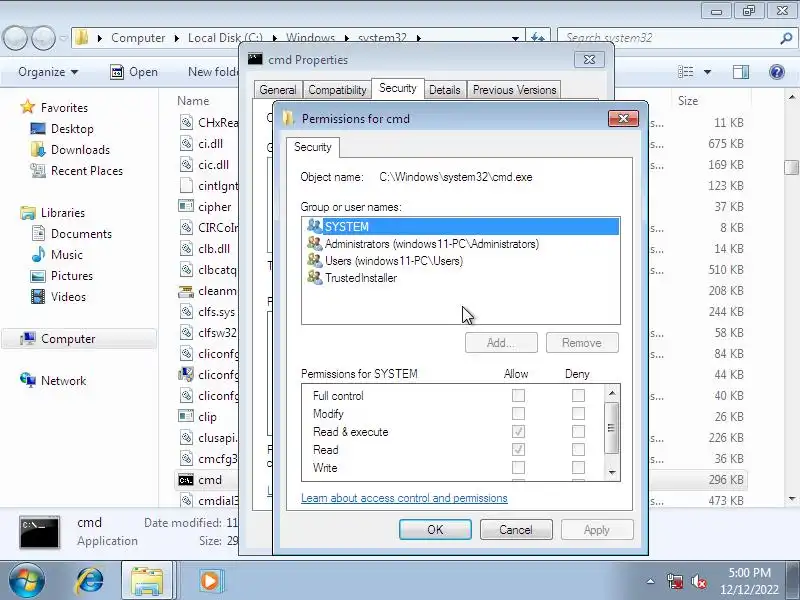Open the view options dropdown arrow
This screenshot has width=800, height=600.
tap(707, 72)
